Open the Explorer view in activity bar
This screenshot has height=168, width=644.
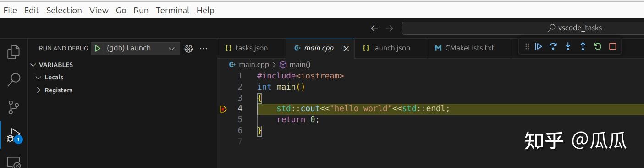[x=14, y=52]
